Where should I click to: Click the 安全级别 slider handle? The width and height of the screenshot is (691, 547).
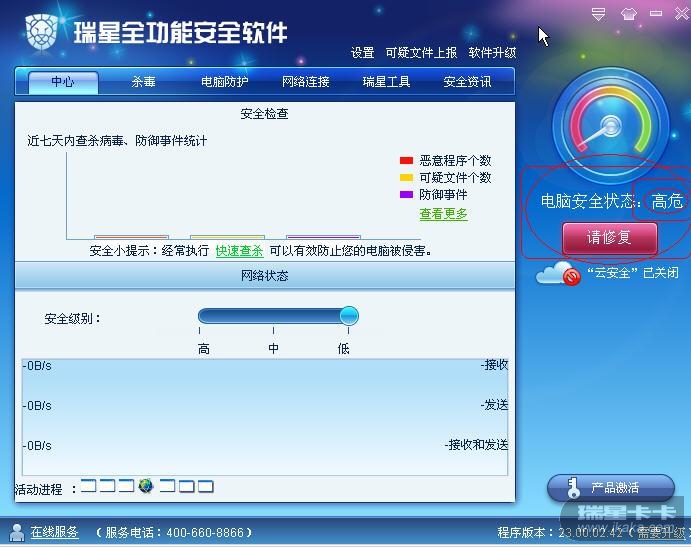(349, 316)
